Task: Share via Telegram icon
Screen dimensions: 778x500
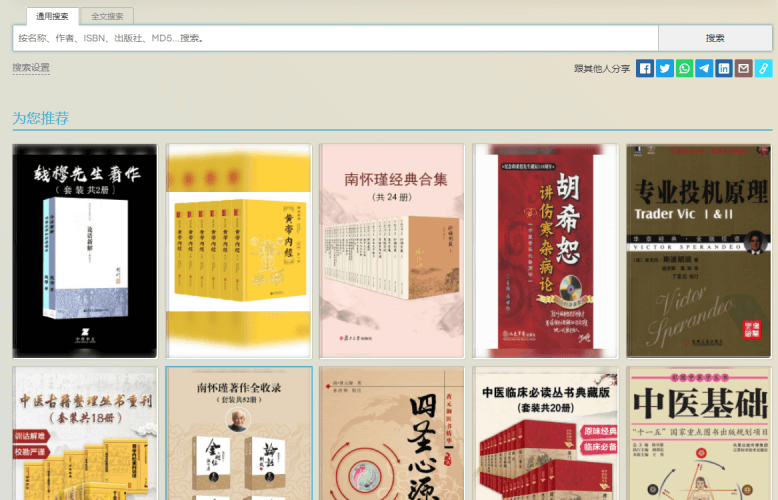Action: pos(704,68)
